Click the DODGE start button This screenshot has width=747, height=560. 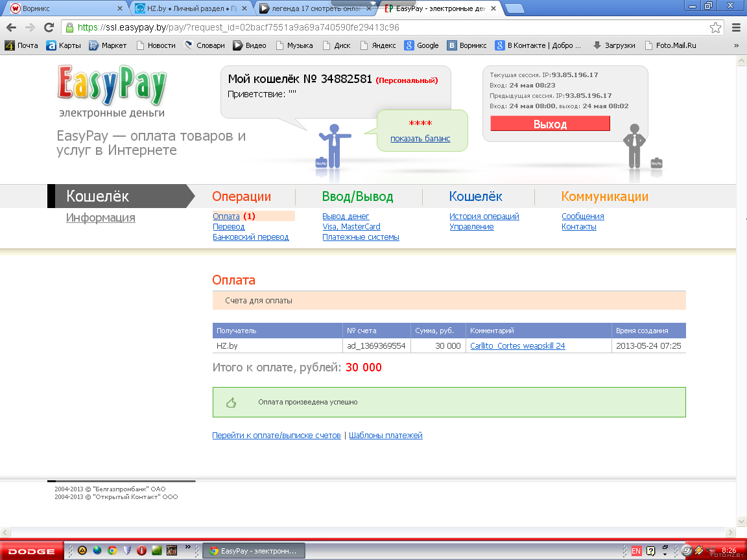31,551
